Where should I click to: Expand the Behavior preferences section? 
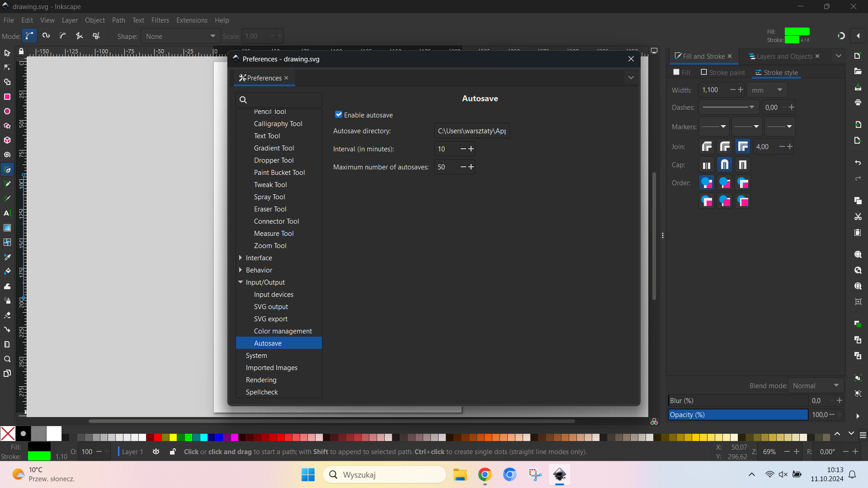tap(241, 270)
